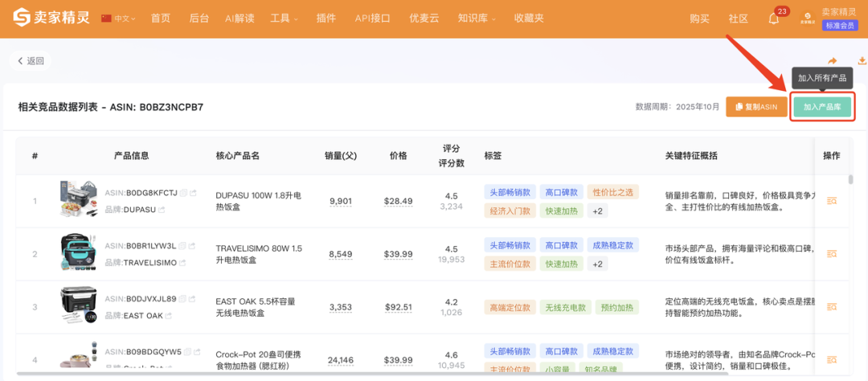Viewport: 868px width, 381px height.
Task: Copy ASIN B0BR1LYW3L via copy icon
Action: tap(182, 246)
